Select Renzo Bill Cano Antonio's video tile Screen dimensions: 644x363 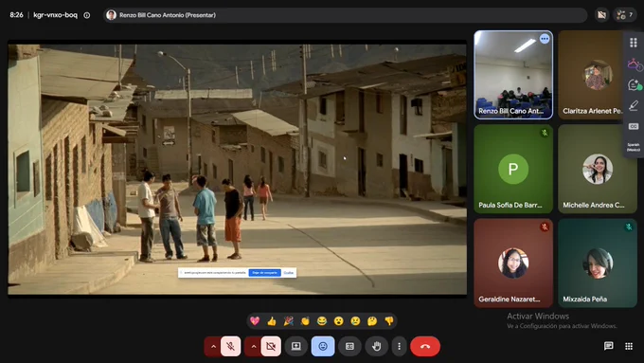(513, 75)
